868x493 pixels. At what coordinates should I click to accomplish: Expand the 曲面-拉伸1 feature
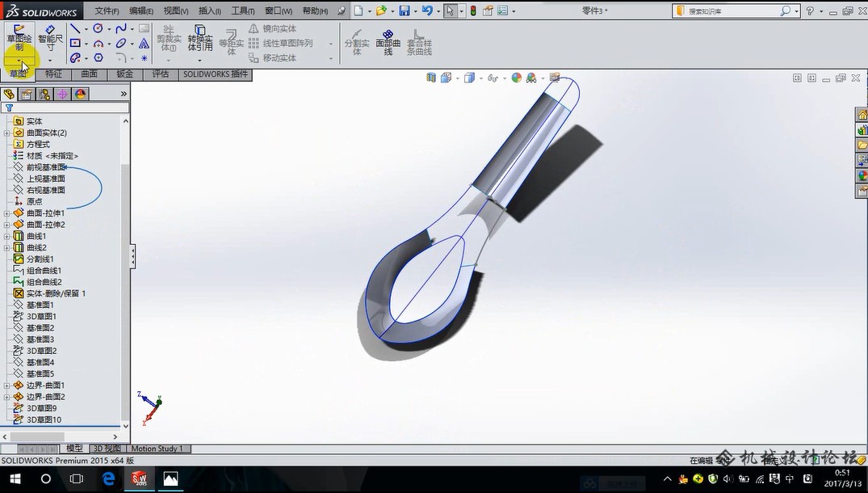tap(6, 213)
